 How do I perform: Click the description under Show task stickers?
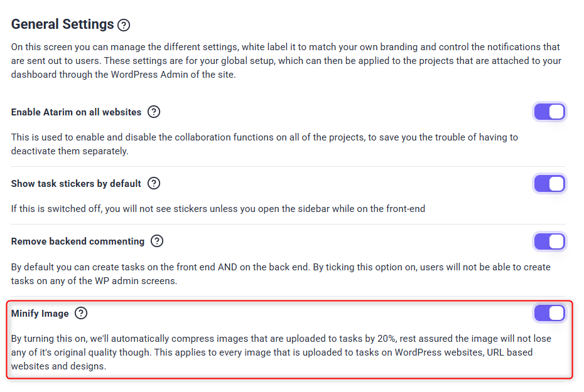[218, 208]
